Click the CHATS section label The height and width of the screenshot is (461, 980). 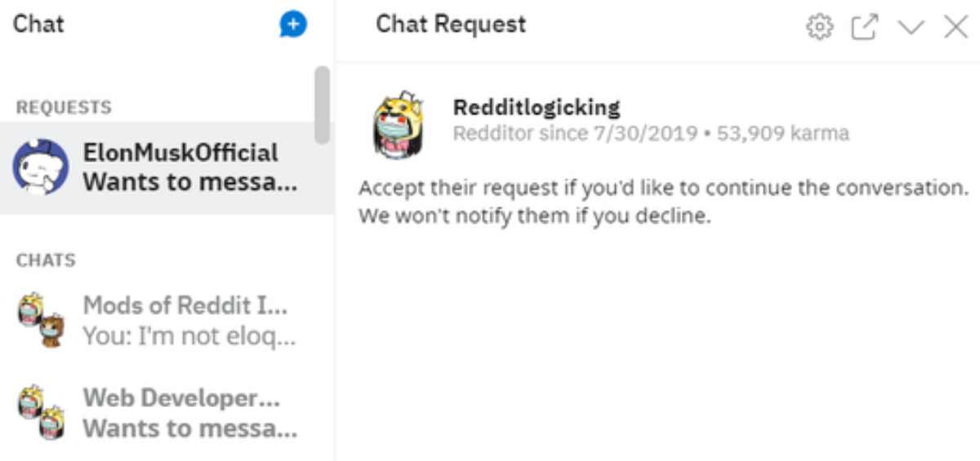tap(46, 260)
